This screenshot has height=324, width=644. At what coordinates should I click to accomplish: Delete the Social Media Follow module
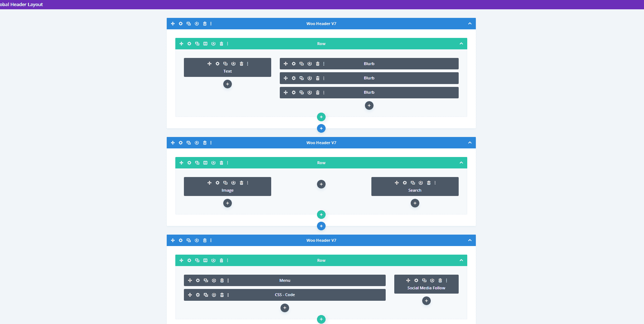pos(440,280)
